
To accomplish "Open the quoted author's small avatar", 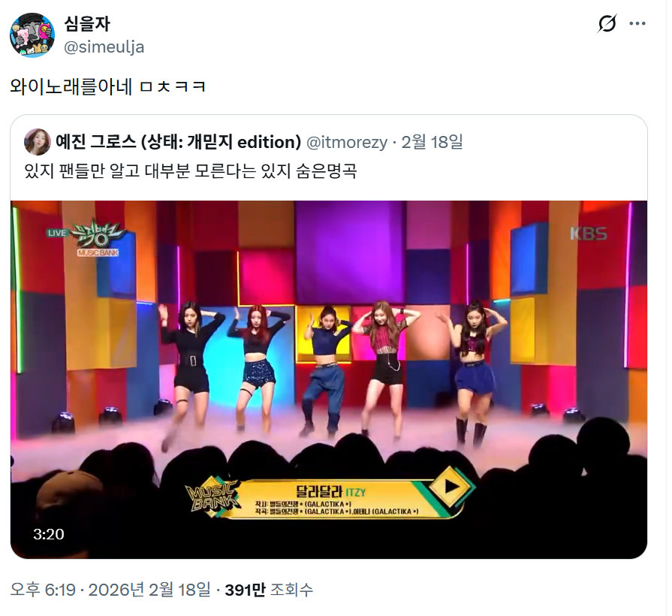I will click(x=38, y=142).
